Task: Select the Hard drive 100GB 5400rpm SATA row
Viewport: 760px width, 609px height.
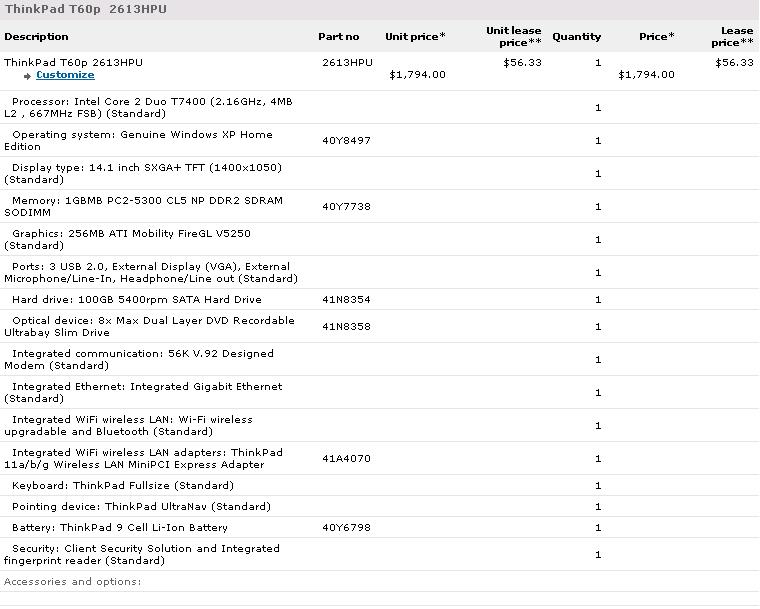Action: [x=380, y=299]
